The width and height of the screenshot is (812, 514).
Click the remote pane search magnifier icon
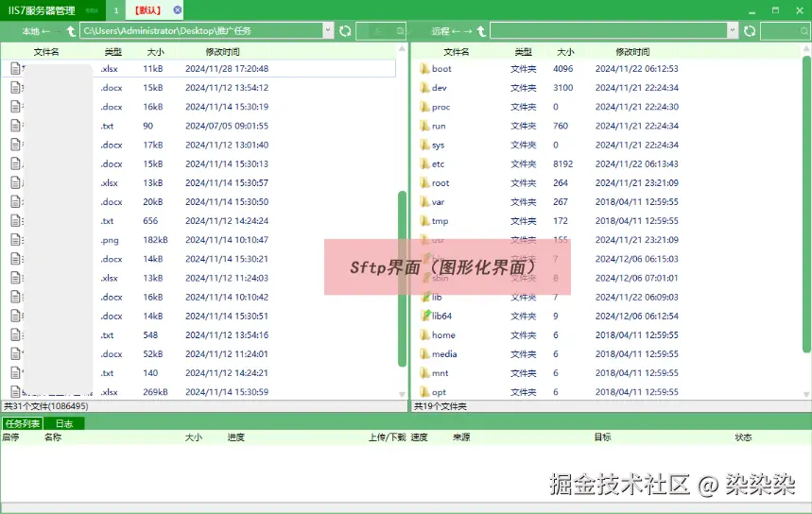click(x=804, y=31)
